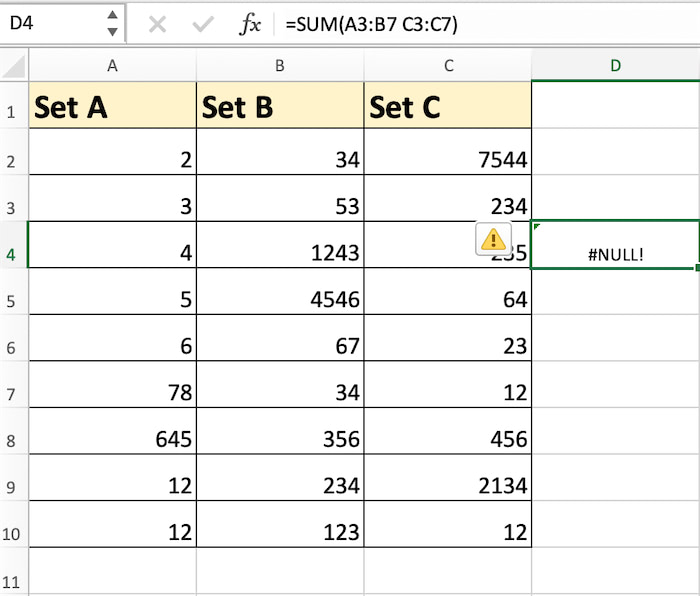Select cell A4 with value 4
Screen dimensions: 700x596
pos(113,245)
